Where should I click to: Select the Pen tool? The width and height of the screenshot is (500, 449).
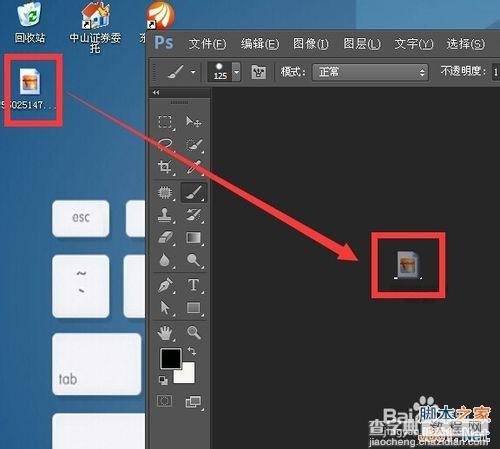(x=165, y=285)
